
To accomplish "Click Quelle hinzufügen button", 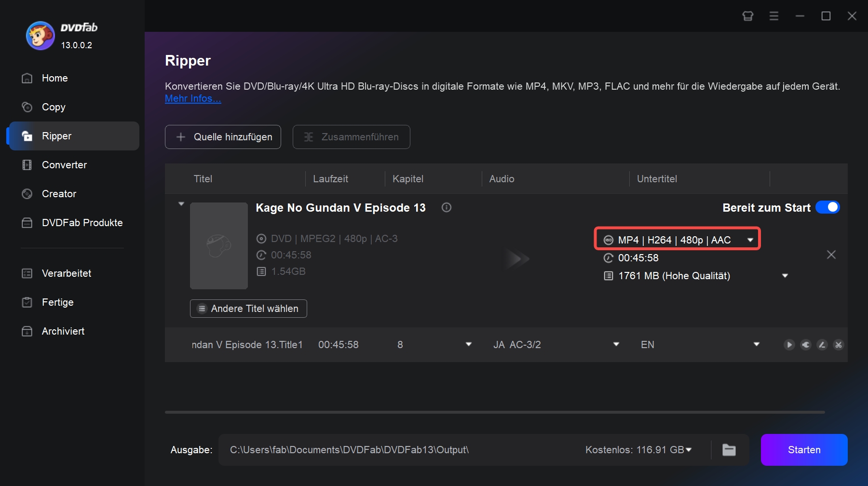I will coord(223,137).
